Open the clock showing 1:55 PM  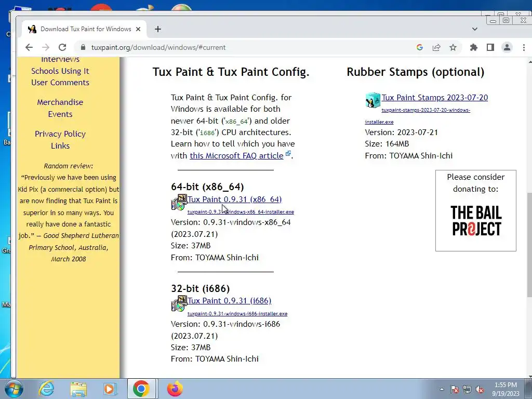click(506, 389)
